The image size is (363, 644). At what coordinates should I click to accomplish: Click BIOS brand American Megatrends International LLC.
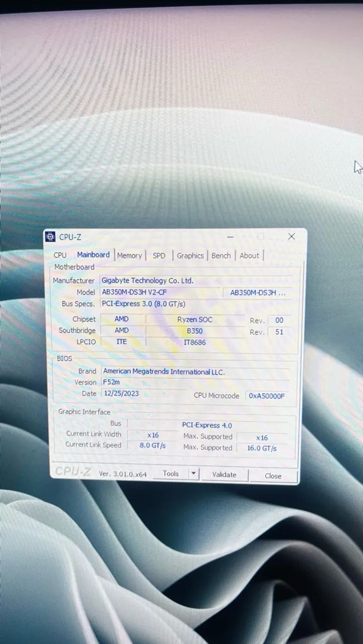196,371
